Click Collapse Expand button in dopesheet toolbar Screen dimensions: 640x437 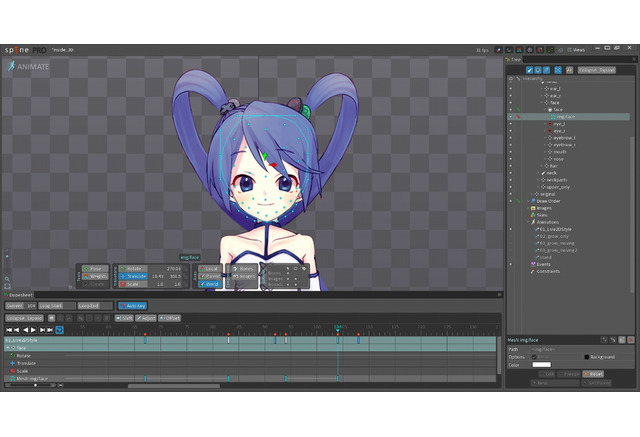coord(24,318)
